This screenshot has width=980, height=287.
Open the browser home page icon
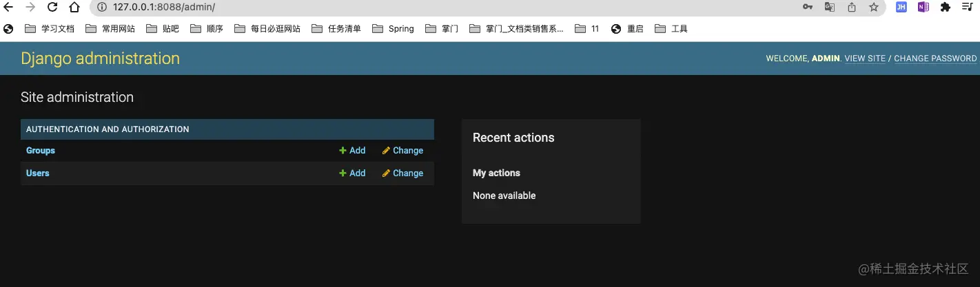[x=74, y=7]
